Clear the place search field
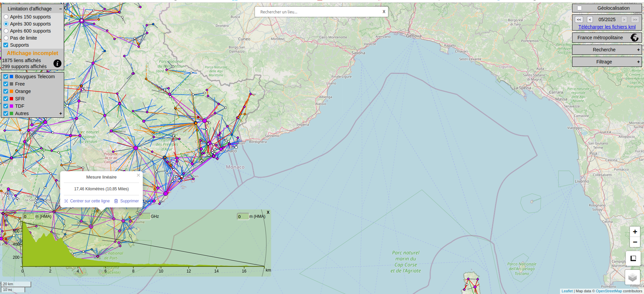The width and height of the screenshot is (644, 294). (384, 12)
